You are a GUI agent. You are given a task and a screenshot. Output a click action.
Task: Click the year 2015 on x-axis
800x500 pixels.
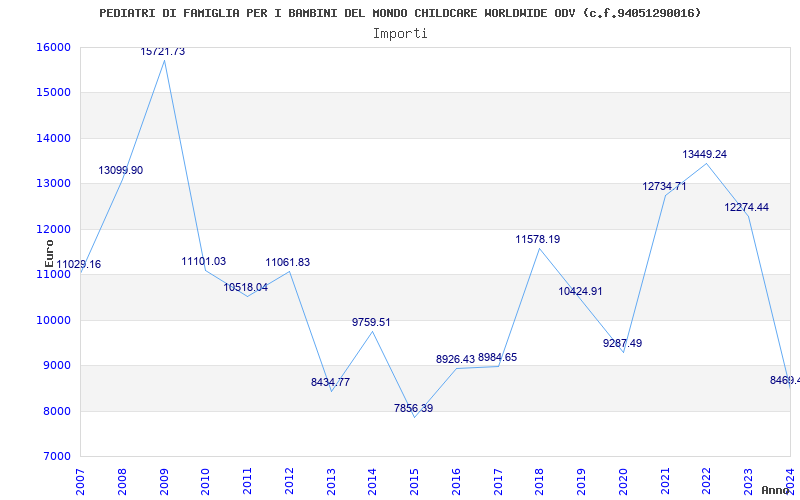414,481
